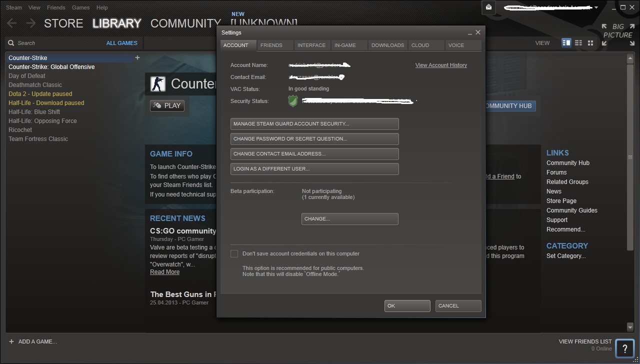The height and width of the screenshot is (364, 640).
Task: Click the forward navigation arrow
Action: [x=30, y=23]
